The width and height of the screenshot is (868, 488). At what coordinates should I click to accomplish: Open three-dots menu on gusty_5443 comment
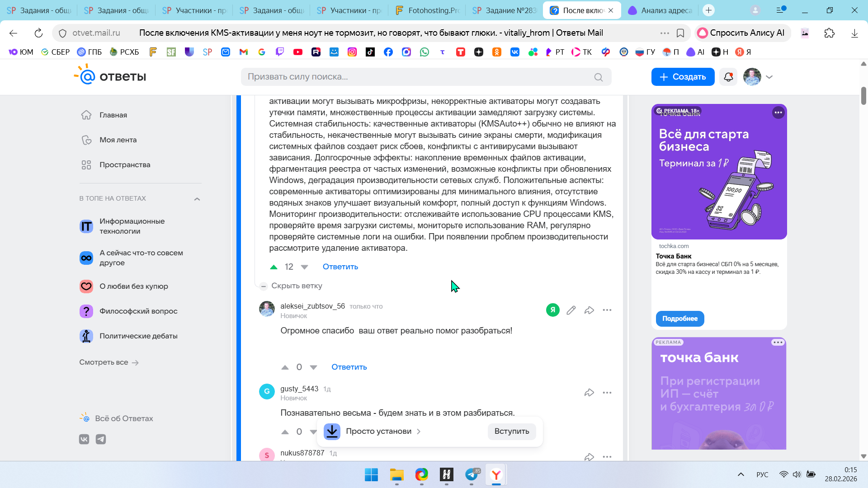pos(607,393)
